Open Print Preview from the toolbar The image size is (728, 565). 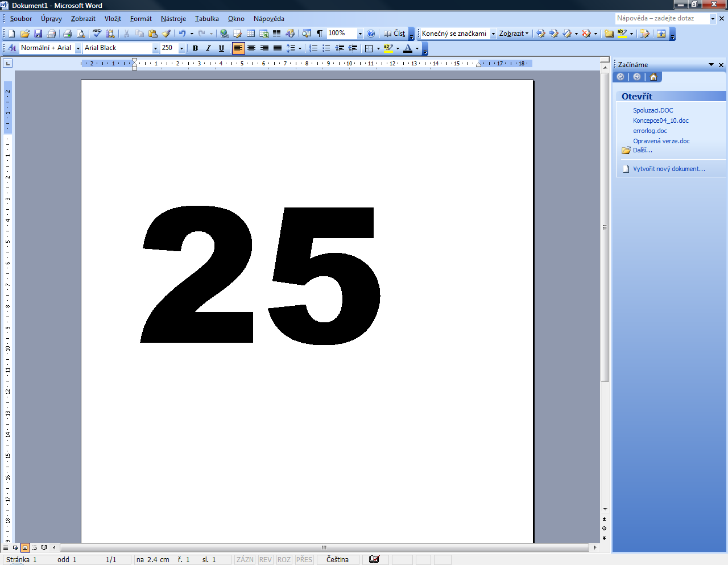tap(81, 34)
